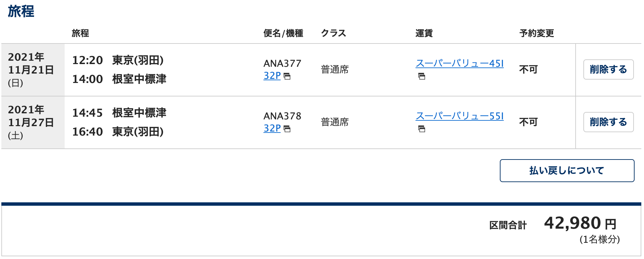Open the スーパーバリュー55I fare link
Screen dimensions: 644x259
click(459, 116)
